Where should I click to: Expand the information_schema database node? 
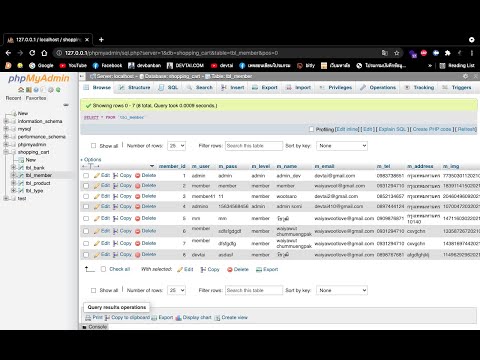(6, 121)
